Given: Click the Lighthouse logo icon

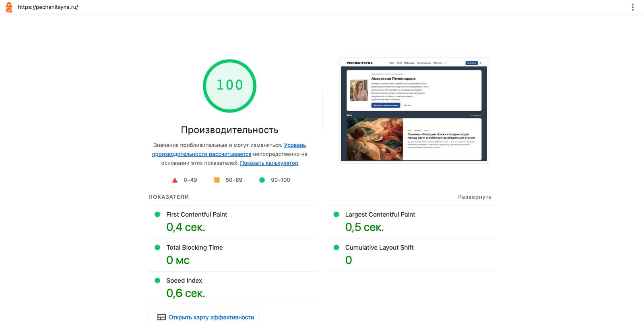Looking at the screenshot, I should click(9, 7).
